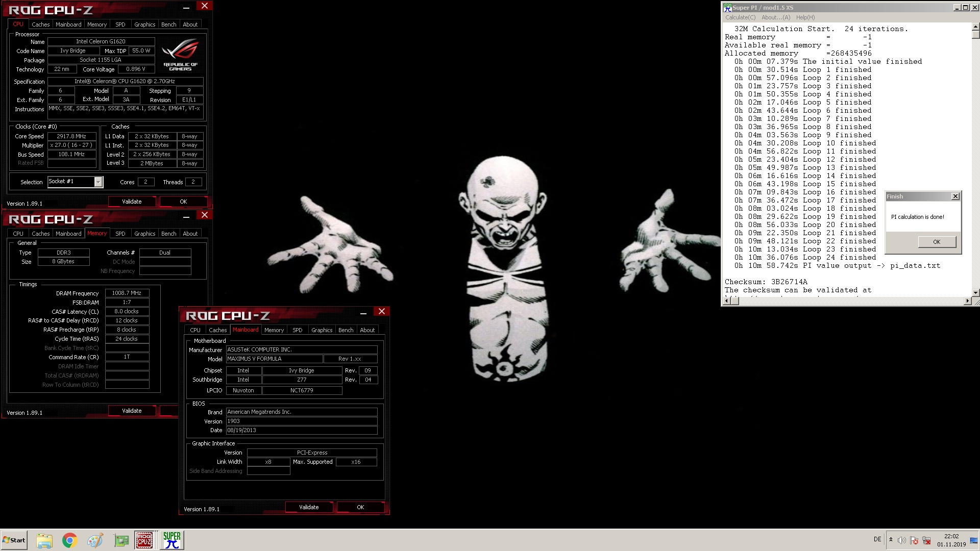Open SPD tab in top CPU-Z window
The image size is (980, 551).
(120, 24)
